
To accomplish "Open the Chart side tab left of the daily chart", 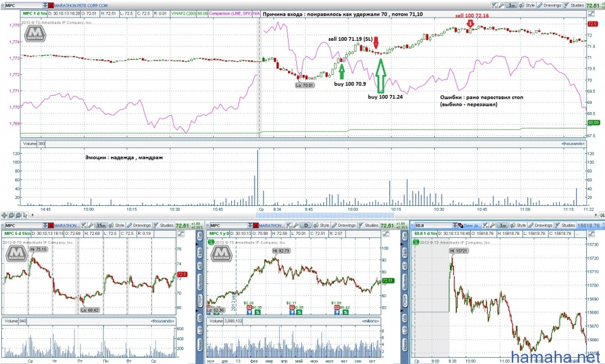I will (x=200, y=301).
